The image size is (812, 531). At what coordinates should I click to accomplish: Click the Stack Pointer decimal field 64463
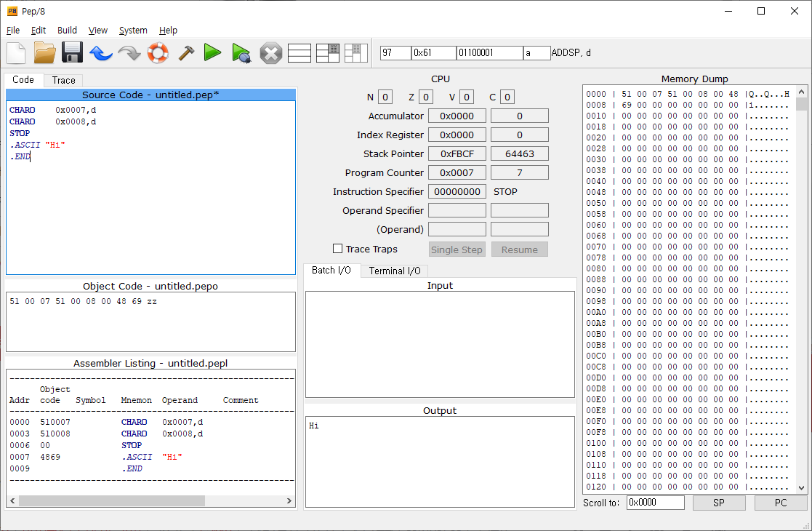[x=520, y=154]
